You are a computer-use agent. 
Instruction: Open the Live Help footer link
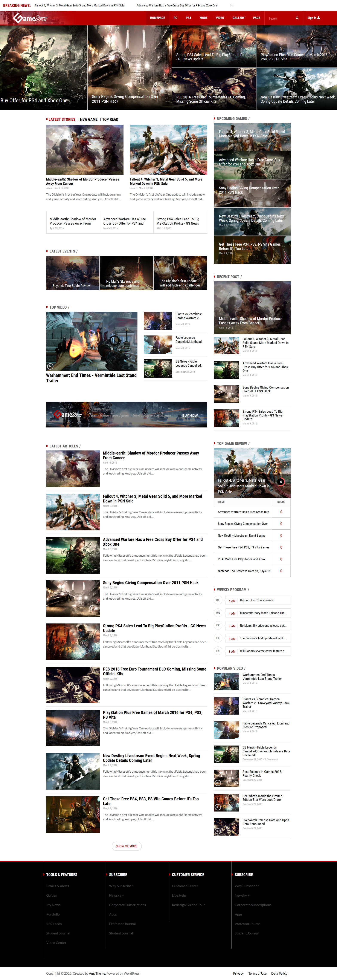tap(179, 896)
